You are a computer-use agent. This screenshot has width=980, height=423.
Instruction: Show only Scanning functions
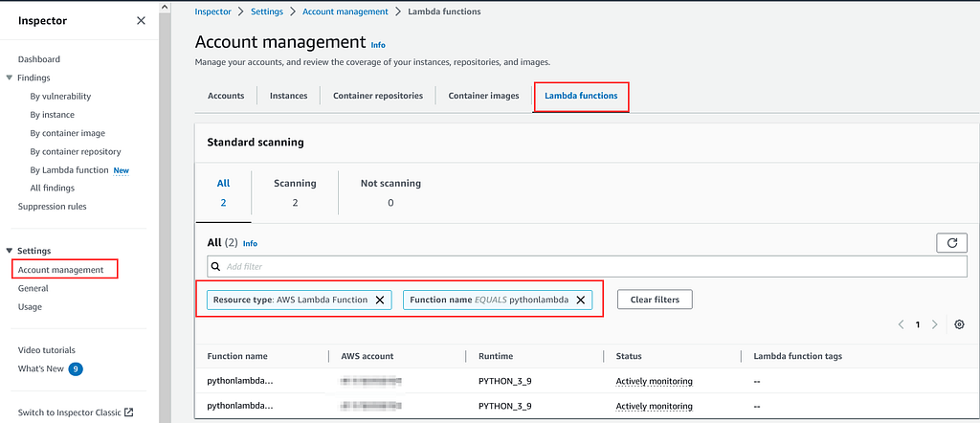(295, 192)
